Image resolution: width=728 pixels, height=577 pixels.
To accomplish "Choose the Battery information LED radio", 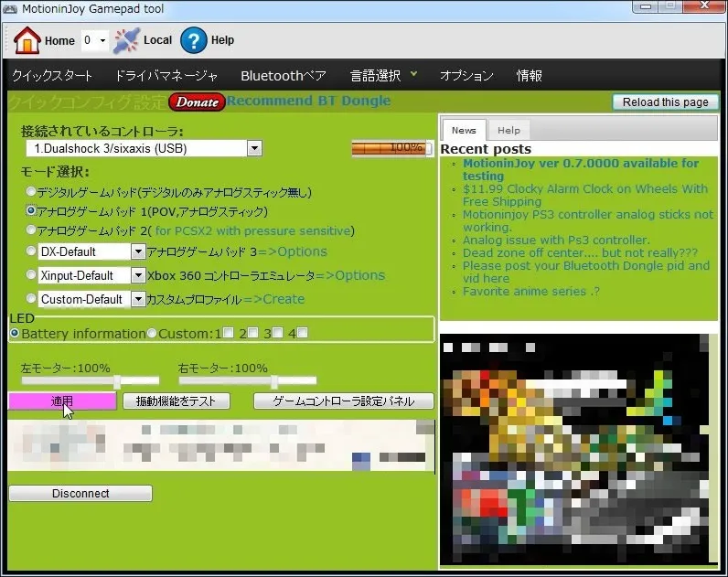I will coord(15,333).
